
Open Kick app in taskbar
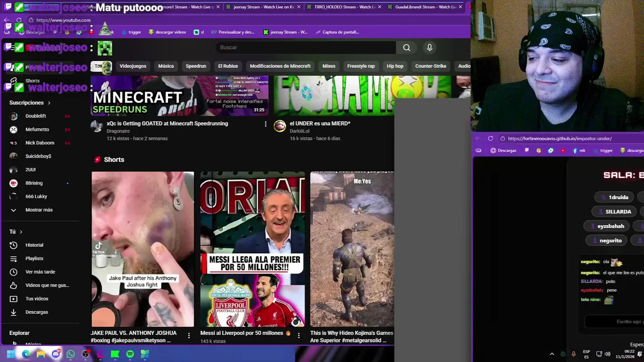[115, 354]
